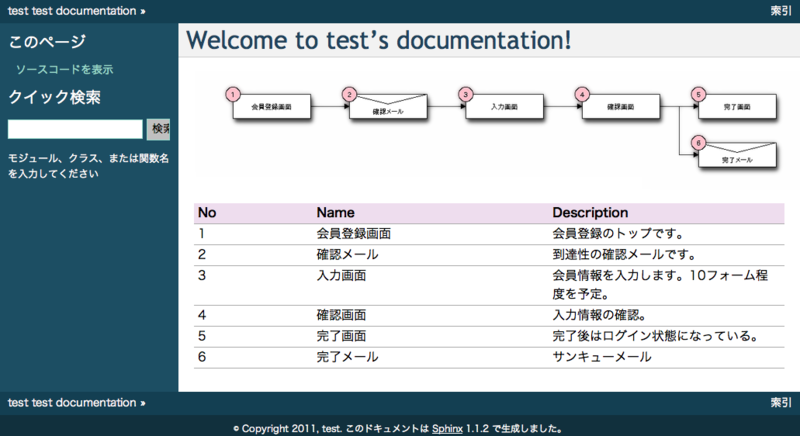
Task: Click the 確認メール envelope node in diagram
Action: click(388, 107)
